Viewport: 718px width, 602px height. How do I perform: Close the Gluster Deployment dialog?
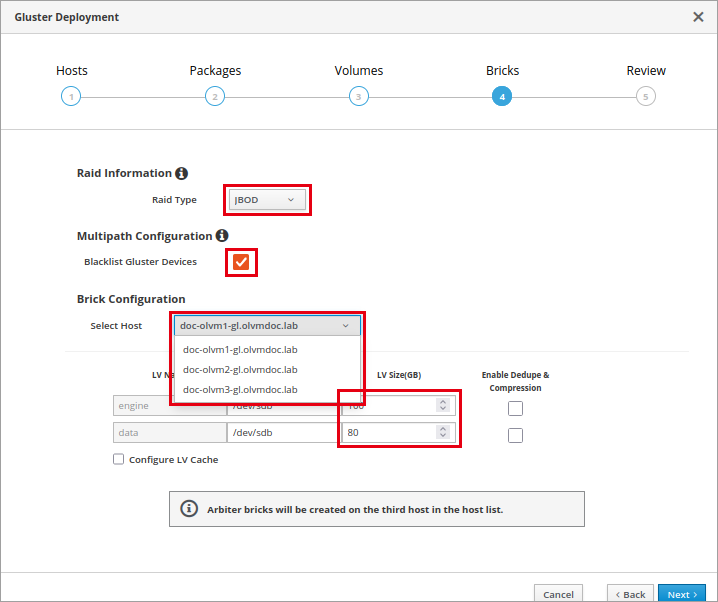[698, 17]
